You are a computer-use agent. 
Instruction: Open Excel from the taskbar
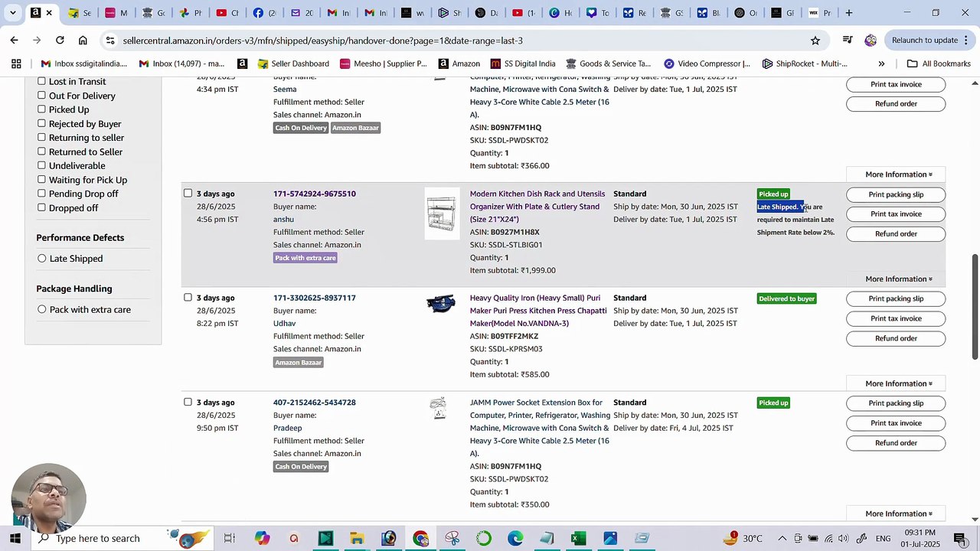tap(579, 539)
